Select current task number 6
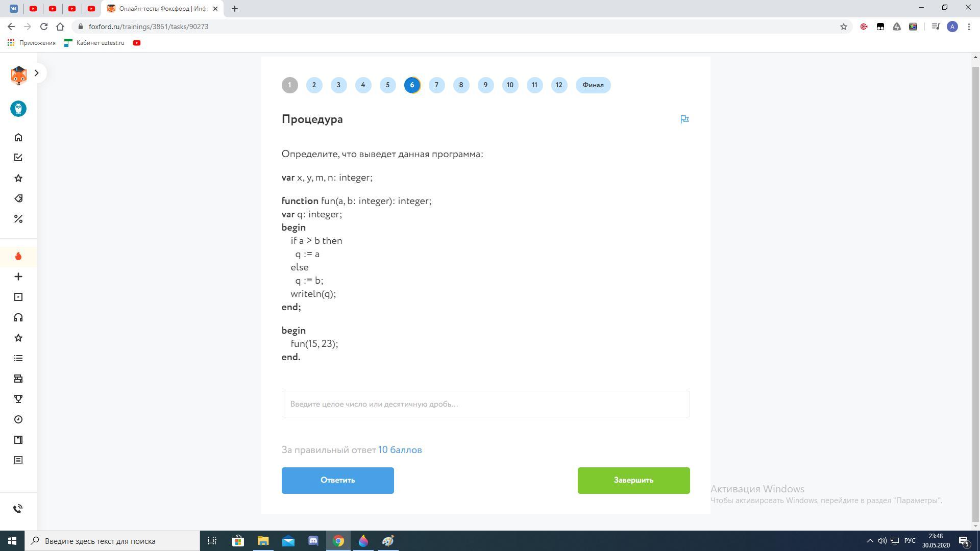 tap(412, 85)
